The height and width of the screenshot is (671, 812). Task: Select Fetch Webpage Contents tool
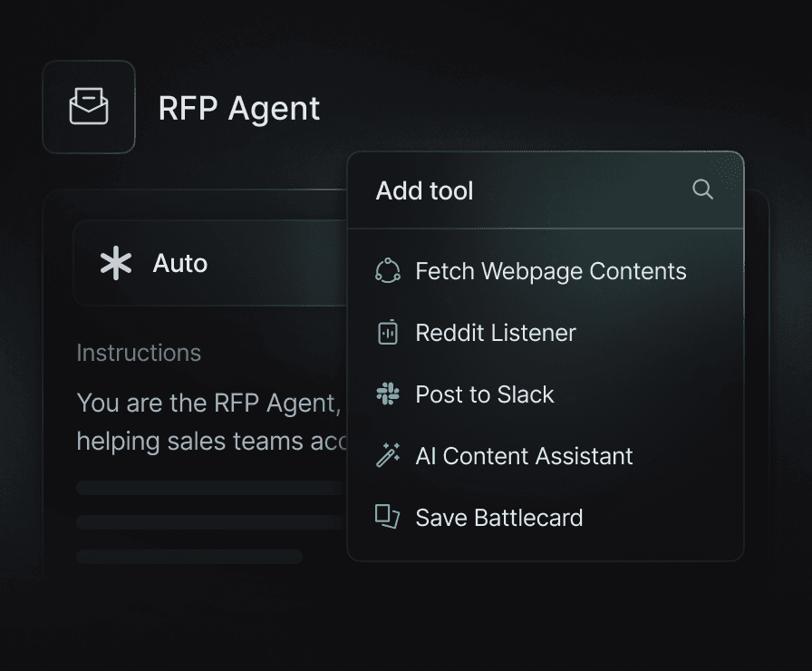click(546, 271)
